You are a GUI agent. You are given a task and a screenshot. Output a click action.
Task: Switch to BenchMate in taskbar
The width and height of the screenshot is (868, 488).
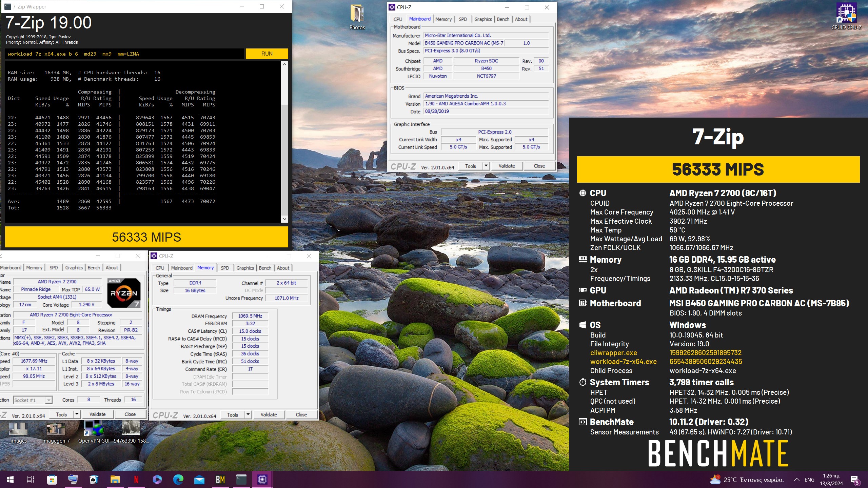coord(220,480)
